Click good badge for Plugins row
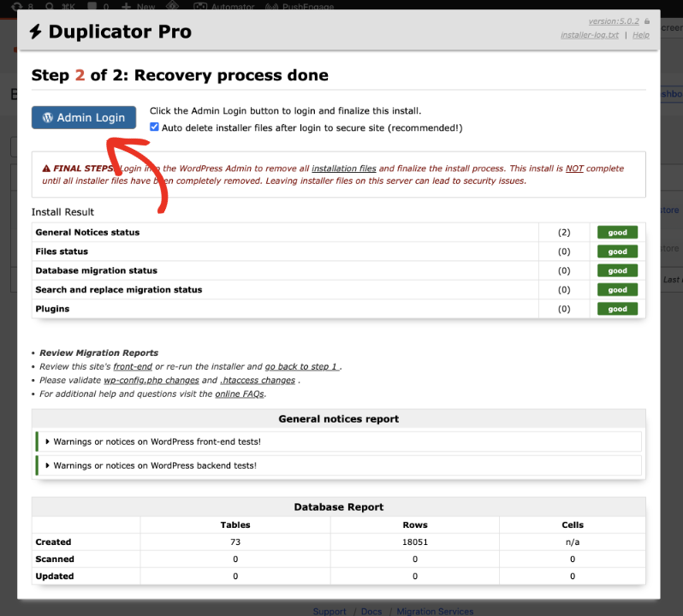 click(617, 309)
